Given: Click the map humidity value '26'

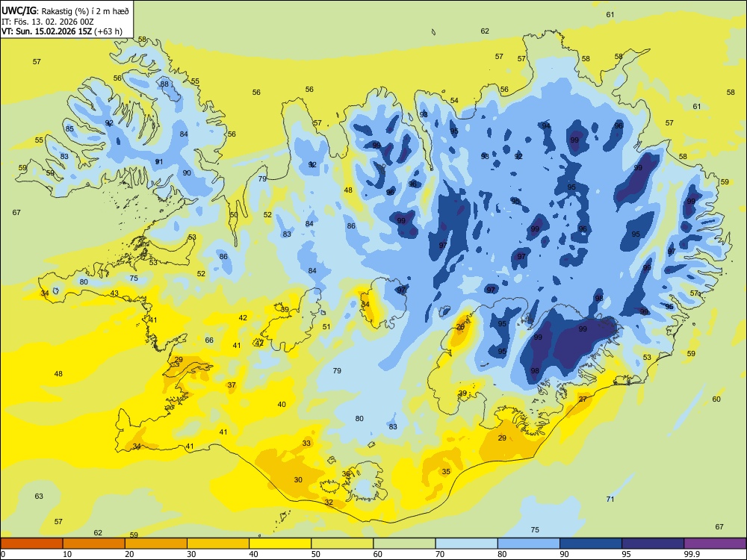Looking at the screenshot, I should 460,327.
